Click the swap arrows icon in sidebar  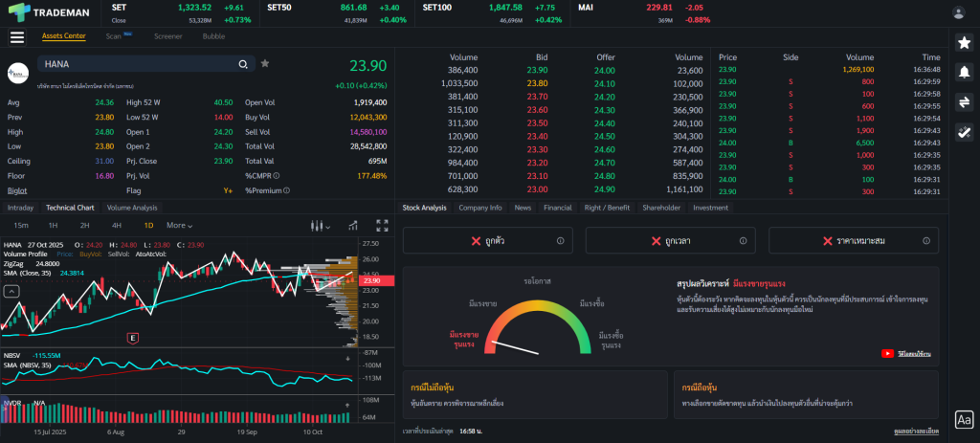click(x=965, y=102)
